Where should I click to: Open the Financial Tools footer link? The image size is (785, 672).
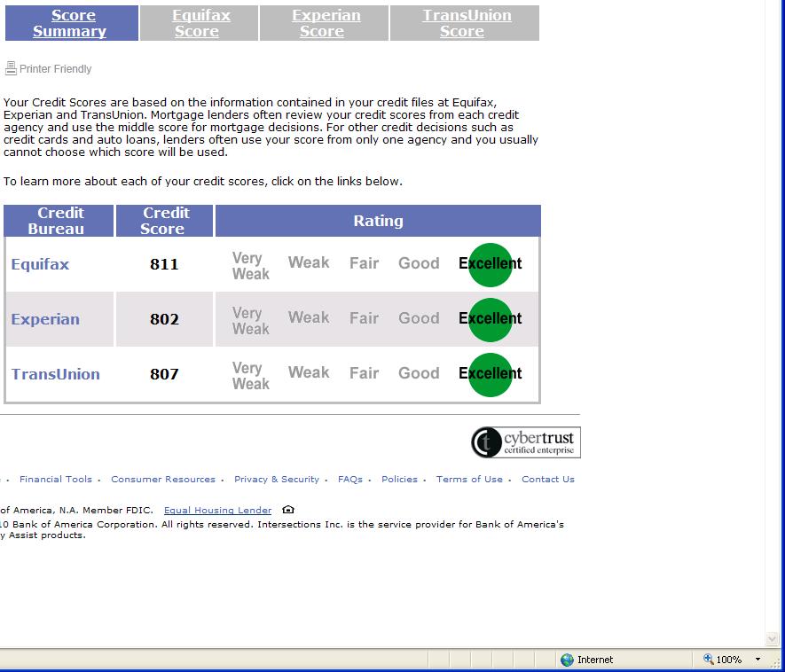tap(56, 479)
